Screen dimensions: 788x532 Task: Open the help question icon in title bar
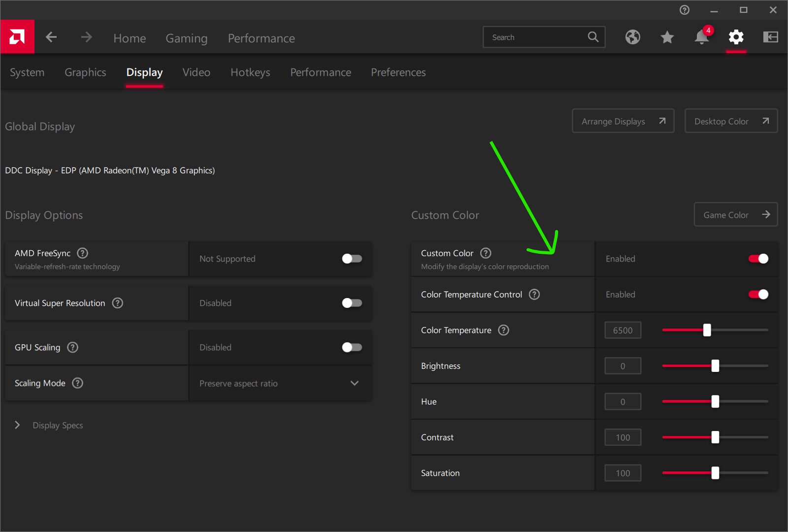coord(685,10)
